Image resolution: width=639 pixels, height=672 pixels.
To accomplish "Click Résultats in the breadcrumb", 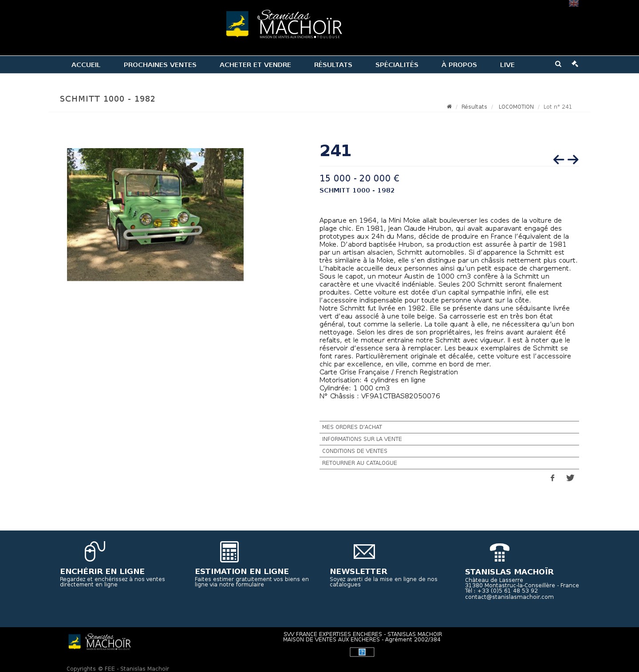I will [x=474, y=107].
